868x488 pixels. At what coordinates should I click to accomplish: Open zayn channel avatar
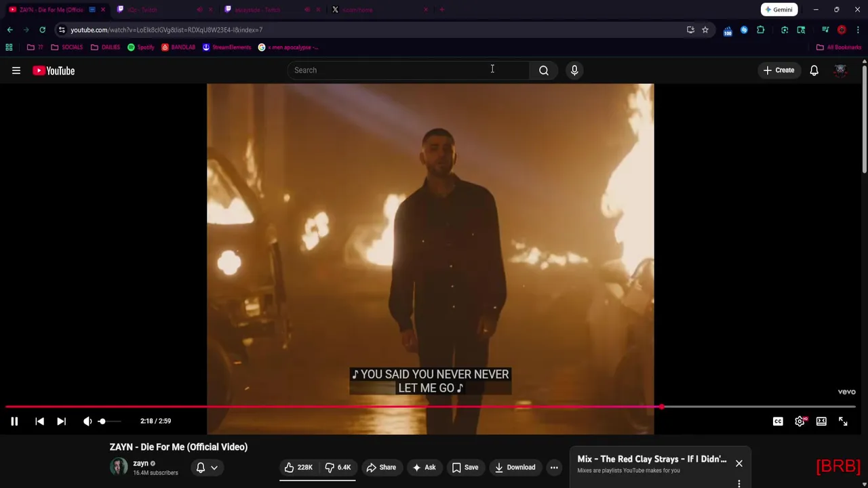[x=119, y=467]
